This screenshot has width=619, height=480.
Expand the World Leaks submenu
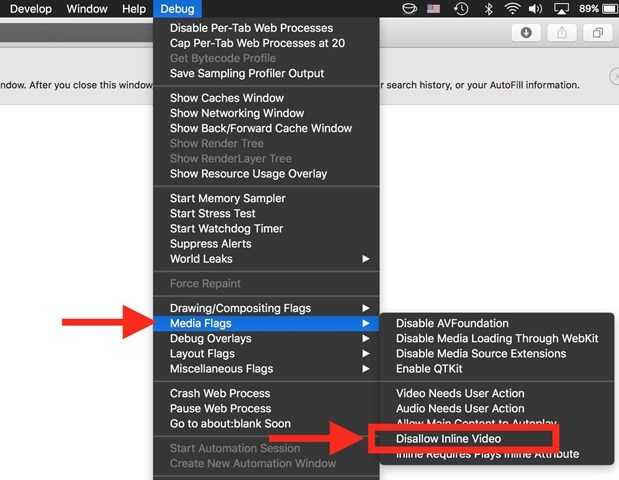point(266,259)
